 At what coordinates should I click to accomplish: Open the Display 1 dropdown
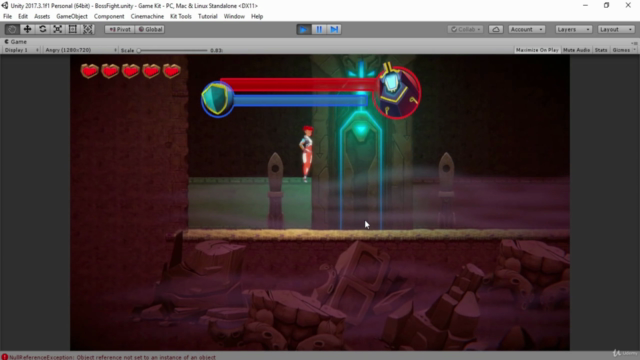tap(21, 50)
